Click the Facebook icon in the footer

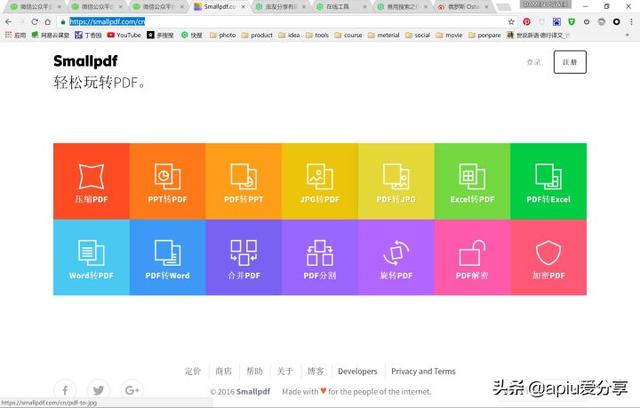[x=65, y=390]
